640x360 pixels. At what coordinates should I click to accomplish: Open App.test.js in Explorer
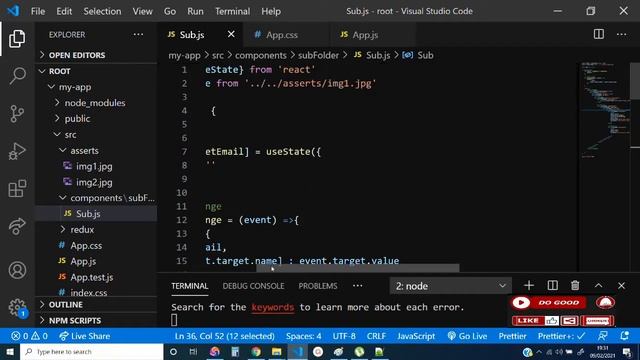(x=96, y=277)
